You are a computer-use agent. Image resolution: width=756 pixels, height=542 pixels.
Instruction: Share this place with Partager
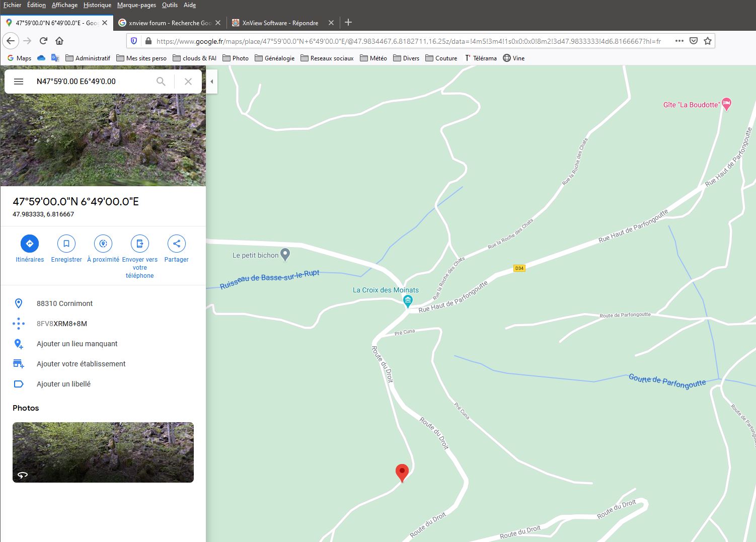coord(176,249)
